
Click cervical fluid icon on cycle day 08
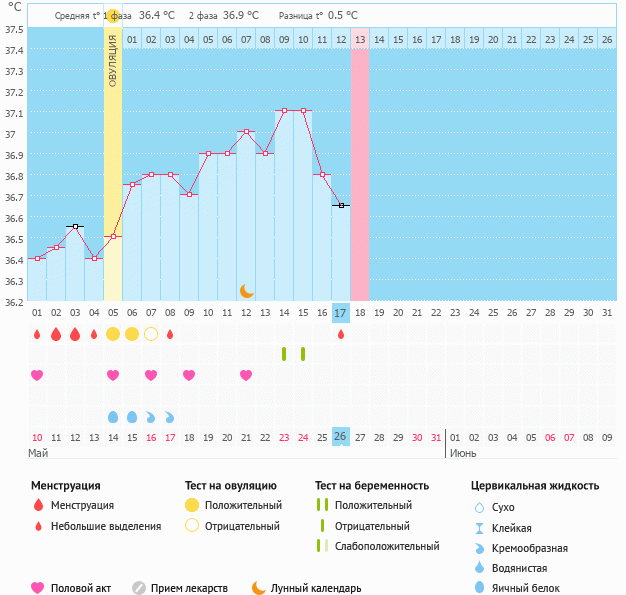[170, 416]
